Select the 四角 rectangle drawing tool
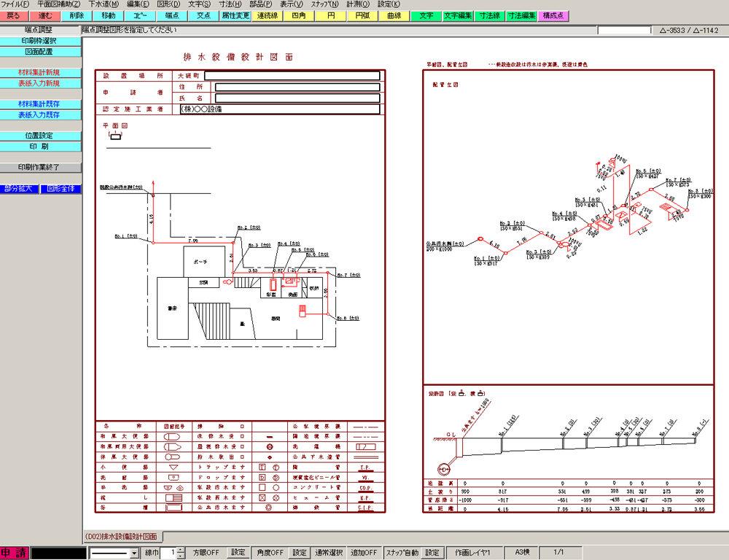Screen dimensions: 729x560 coord(299,16)
